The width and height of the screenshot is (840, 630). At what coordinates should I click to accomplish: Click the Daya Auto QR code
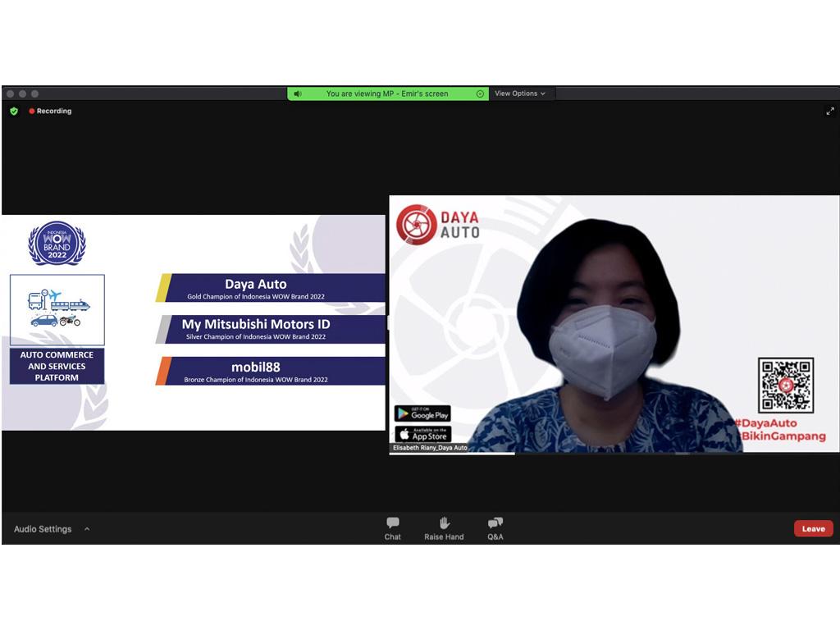tap(785, 386)
